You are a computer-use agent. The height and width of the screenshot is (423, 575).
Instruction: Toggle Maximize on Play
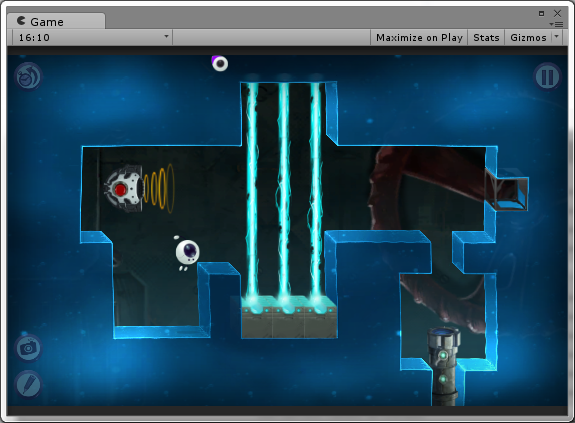coord(419,37)
